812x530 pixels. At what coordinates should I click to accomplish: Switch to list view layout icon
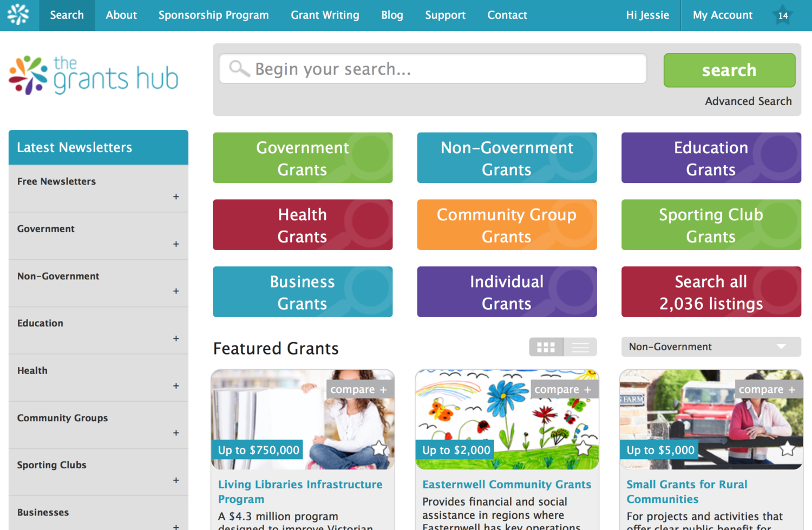pos(580,347)
